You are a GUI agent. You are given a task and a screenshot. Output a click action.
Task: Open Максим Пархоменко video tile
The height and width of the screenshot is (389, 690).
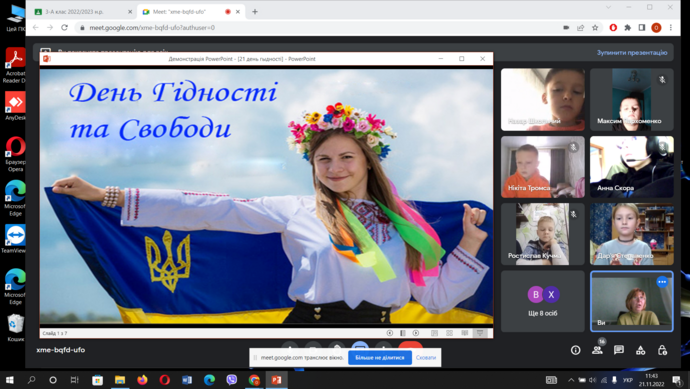[631, 99]
